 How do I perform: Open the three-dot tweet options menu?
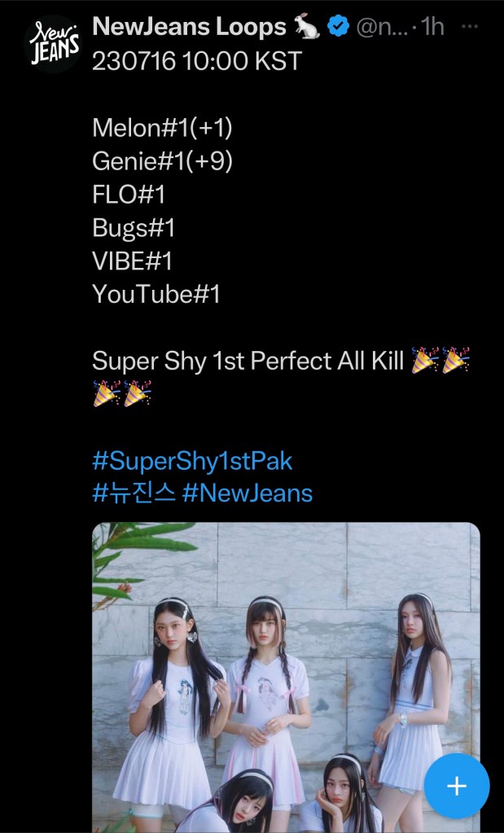tap(470, 27)
